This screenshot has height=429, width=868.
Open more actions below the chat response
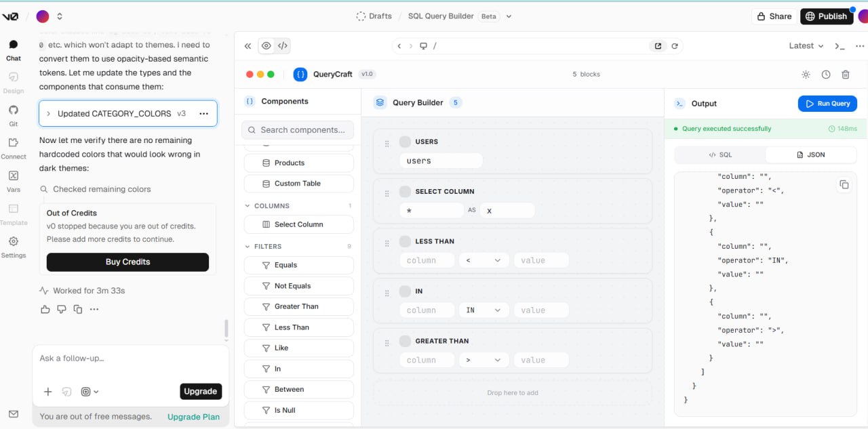click(x=94, y=309)
